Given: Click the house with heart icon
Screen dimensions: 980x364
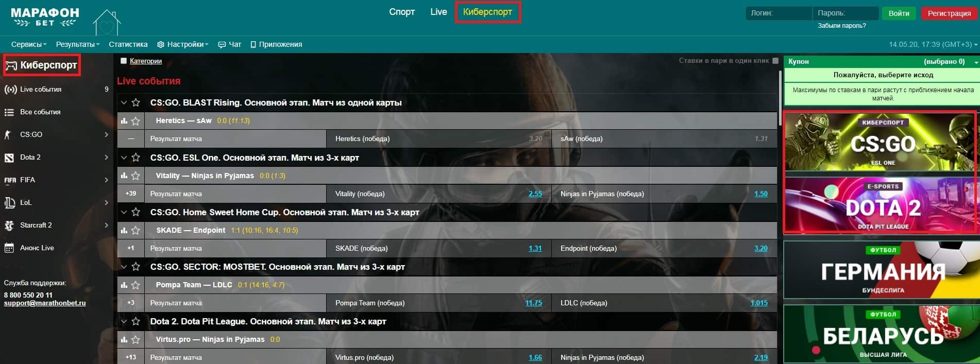Looking at the screenshot, I should (x=107, y=22).
